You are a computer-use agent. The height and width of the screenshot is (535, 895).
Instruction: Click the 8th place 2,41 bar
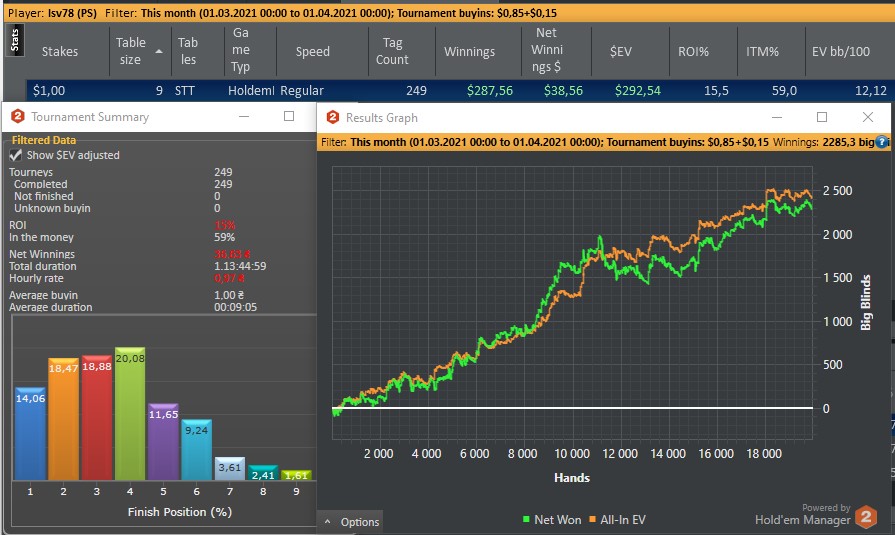click(263, 472)
